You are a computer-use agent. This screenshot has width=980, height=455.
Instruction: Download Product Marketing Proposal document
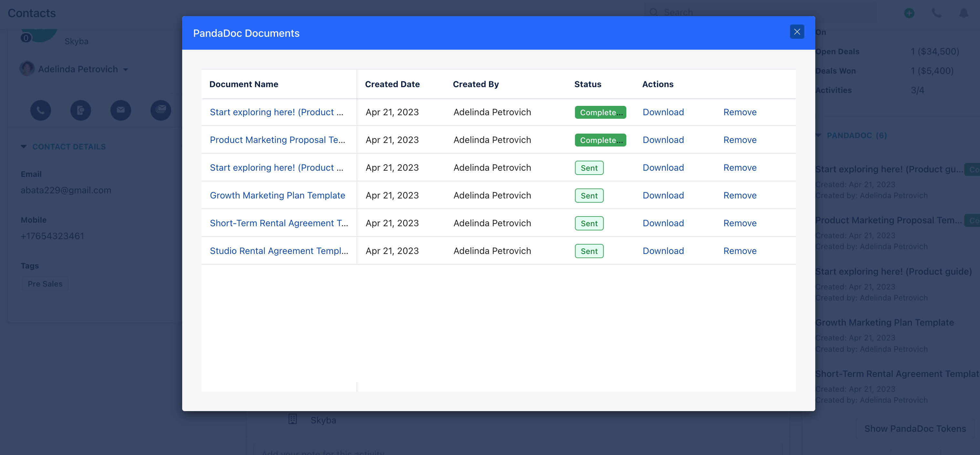click(x=663, y=140)
